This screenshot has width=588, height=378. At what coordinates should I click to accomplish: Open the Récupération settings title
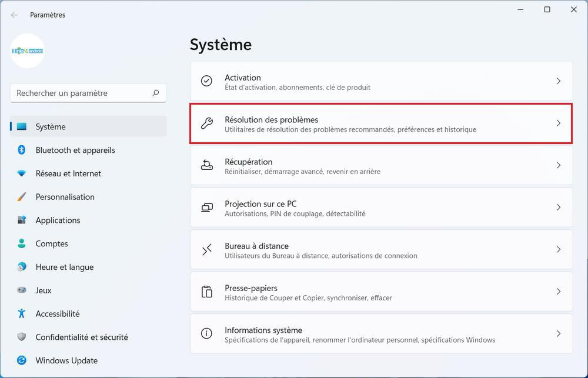click(x=249, y=162)
